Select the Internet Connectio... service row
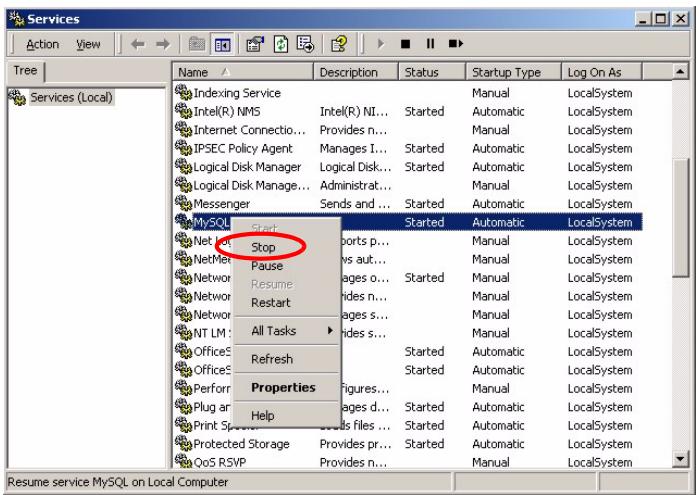Viewport: 699px width, 495px height. coord(407,130)
